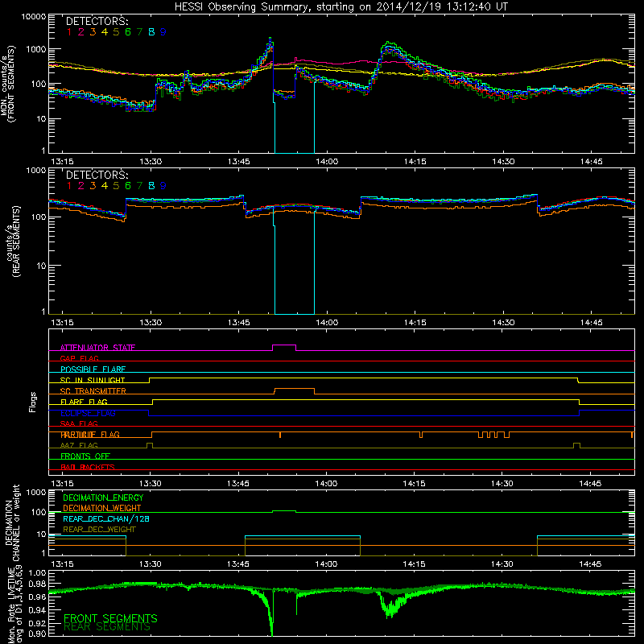This screenshot has width=644, height=644.
Task: Click the SAA_FLAG label
Action: [79, 423]
